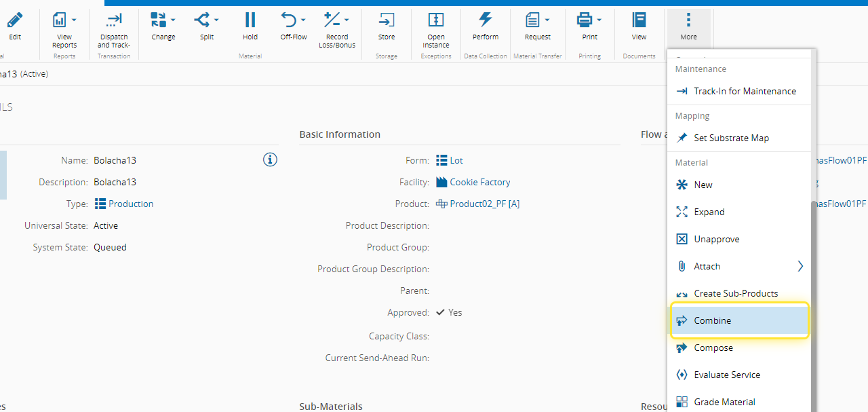Click the info icon beside Name
Image resolution: width=868 pixels, height=412 pixels.
pos(270,160)
